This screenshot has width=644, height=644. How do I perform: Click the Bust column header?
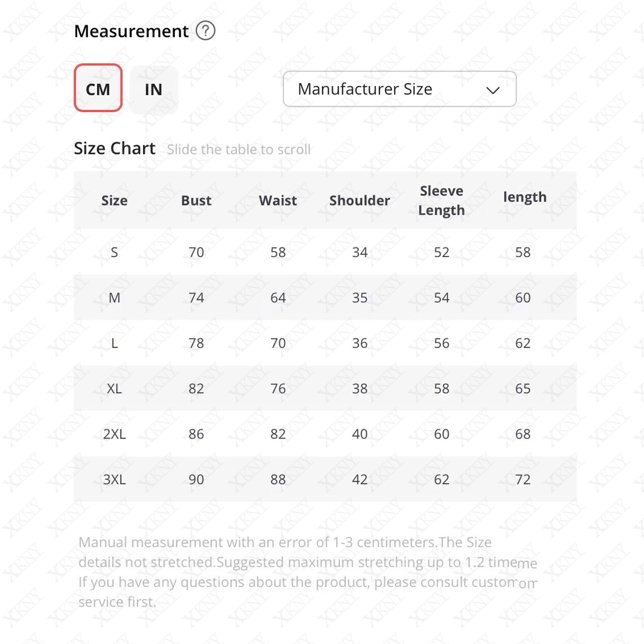point(196,201)
